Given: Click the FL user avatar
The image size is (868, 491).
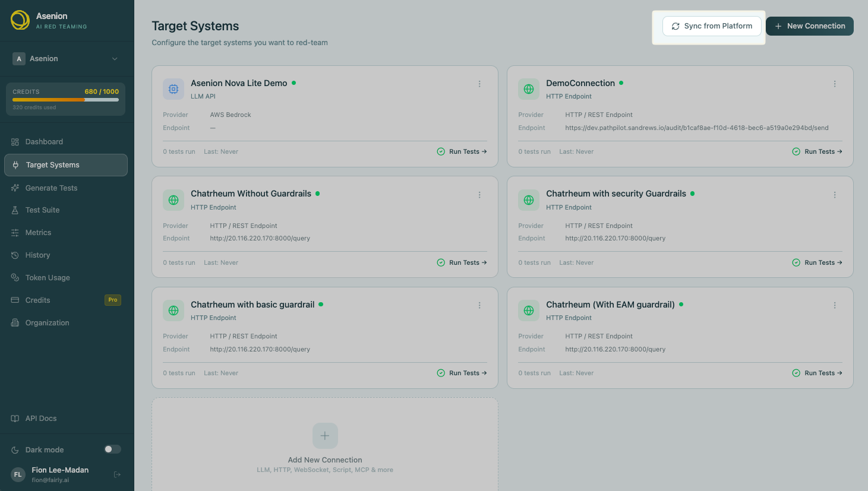Looking at the screenshot, I should pos(18,474).
